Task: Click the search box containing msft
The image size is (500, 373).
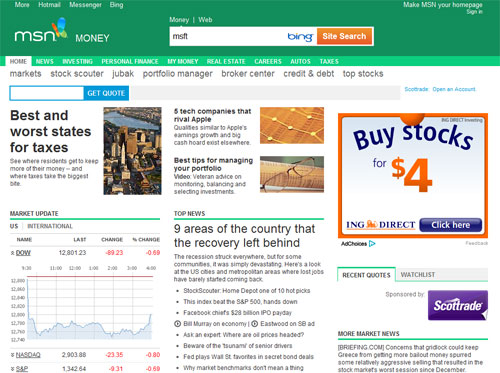Action: pos(228,36)
